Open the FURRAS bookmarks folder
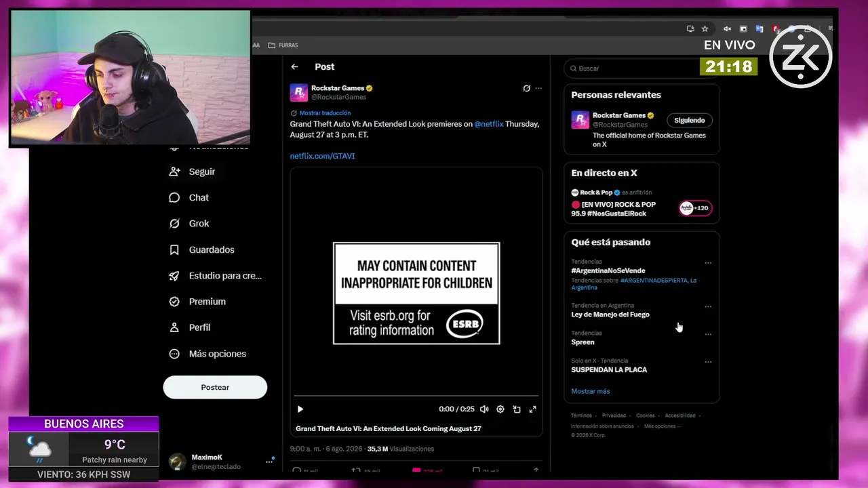868x488 pixels. click(283, 45)
